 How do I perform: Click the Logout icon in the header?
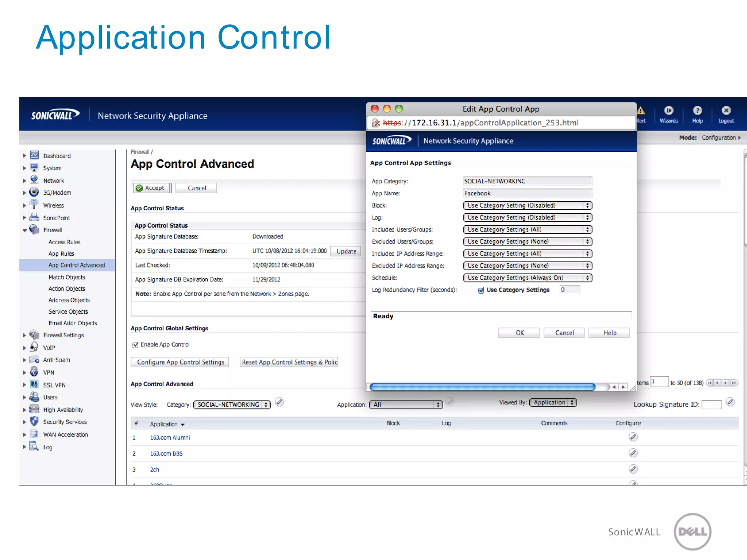[x=726, y=110]
